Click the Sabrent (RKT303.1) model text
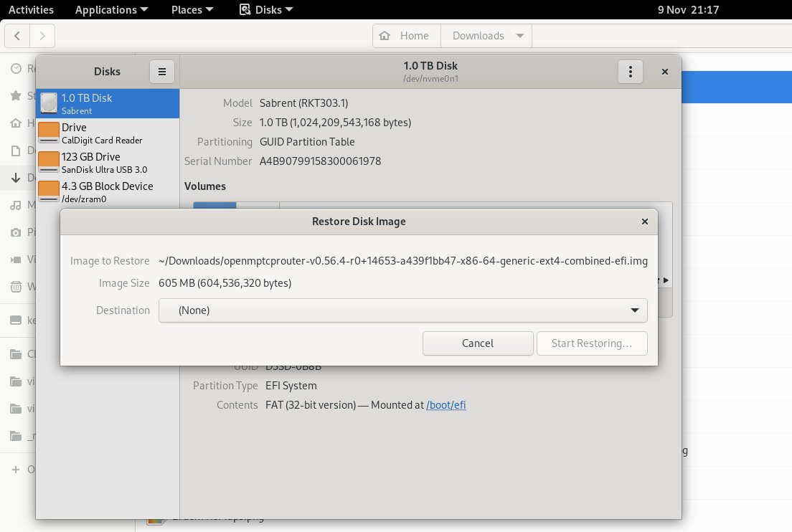Viewport: 792px width, 532px height. point(303,103)
